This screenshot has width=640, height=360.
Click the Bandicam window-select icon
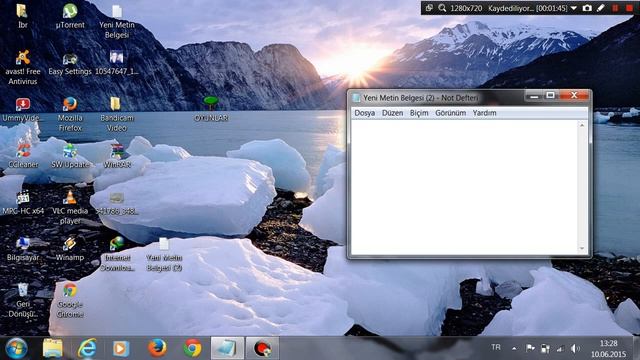[x=429, y=8]
